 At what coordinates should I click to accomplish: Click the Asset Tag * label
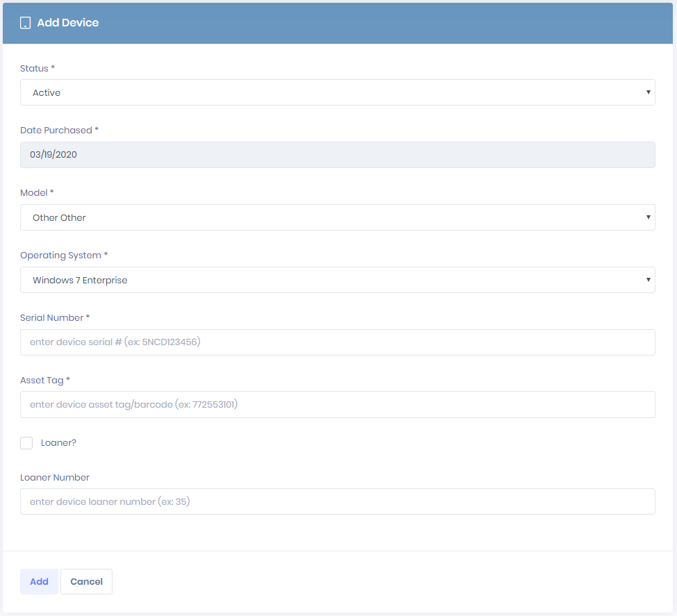click(x=45, y=380)
